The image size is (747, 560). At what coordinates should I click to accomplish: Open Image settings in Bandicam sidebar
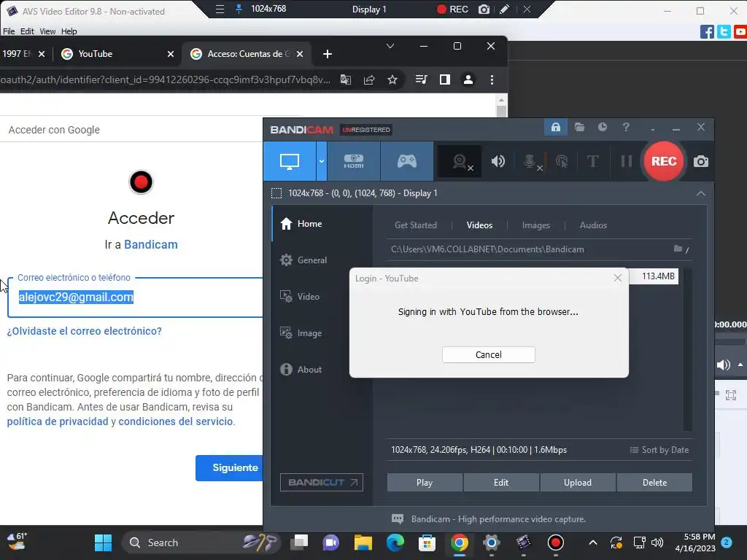(x=301, y=332)
